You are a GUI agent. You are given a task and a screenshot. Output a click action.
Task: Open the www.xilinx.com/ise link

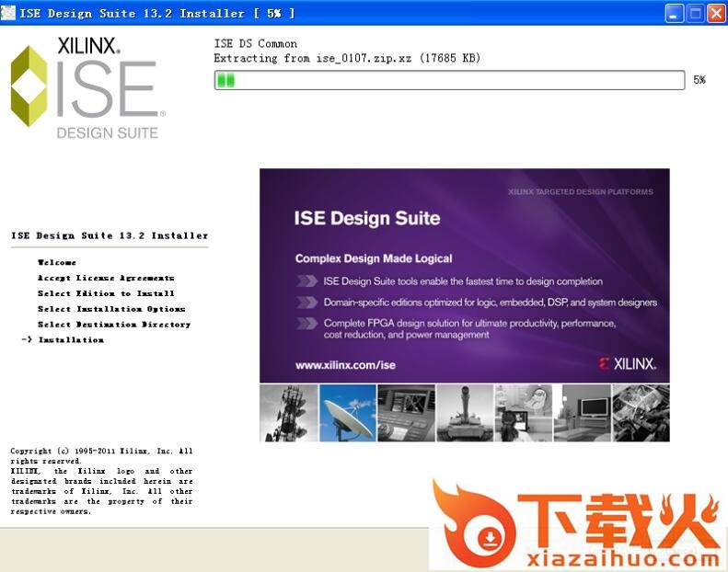point(345,365)
